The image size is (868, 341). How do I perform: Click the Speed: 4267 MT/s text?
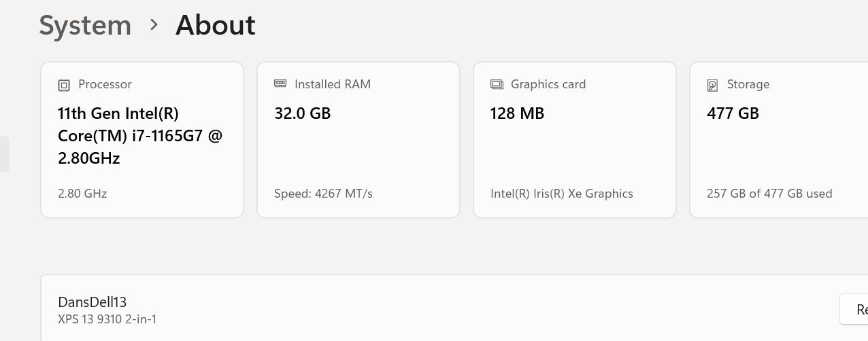click(324, 194)
